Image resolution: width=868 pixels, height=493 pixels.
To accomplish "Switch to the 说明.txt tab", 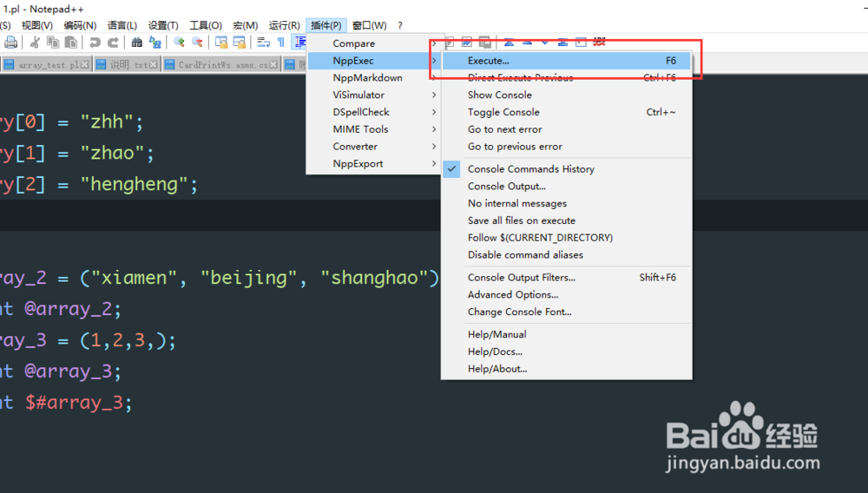I will 127,65.
